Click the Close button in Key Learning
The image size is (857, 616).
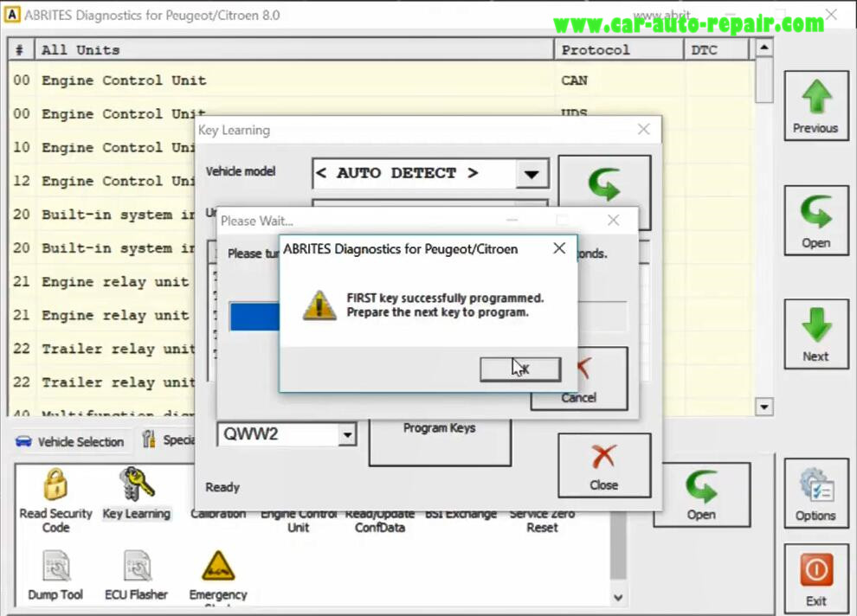[604, 465]
